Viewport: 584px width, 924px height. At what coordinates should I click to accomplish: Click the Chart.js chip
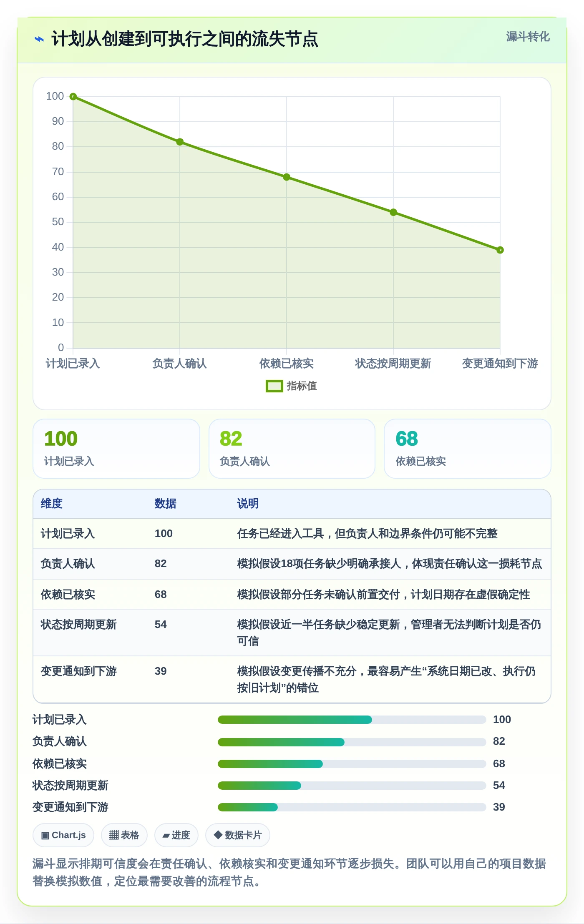(x=63, y=835)
